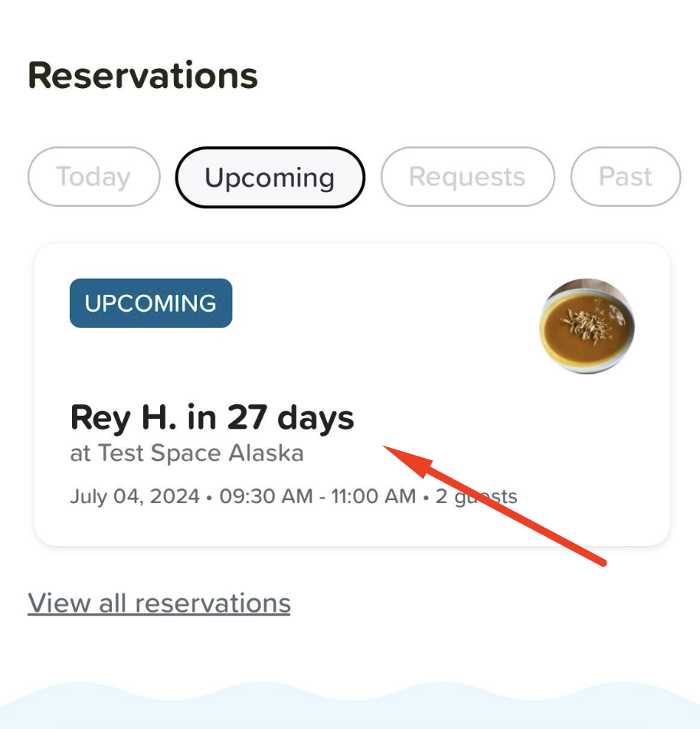Open the Requests tab
Viewport: 700px width, 729px height.
[x=467, y=177]
